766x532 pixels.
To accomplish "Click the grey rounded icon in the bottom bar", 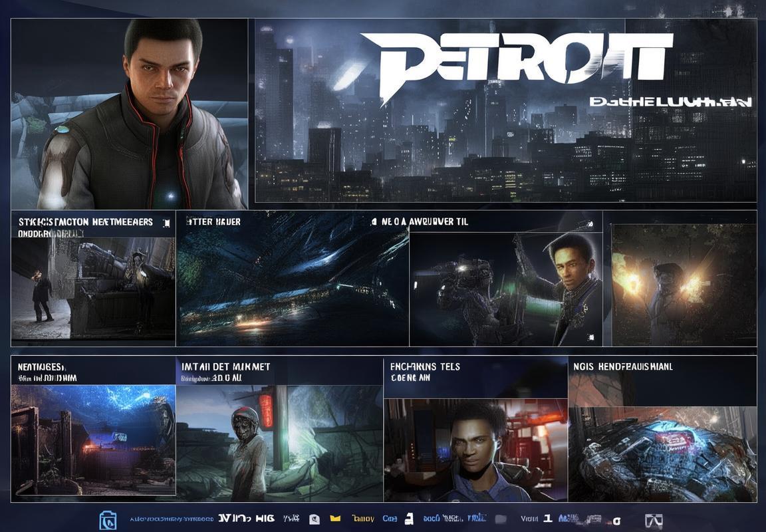I will [x=501, y=519].
